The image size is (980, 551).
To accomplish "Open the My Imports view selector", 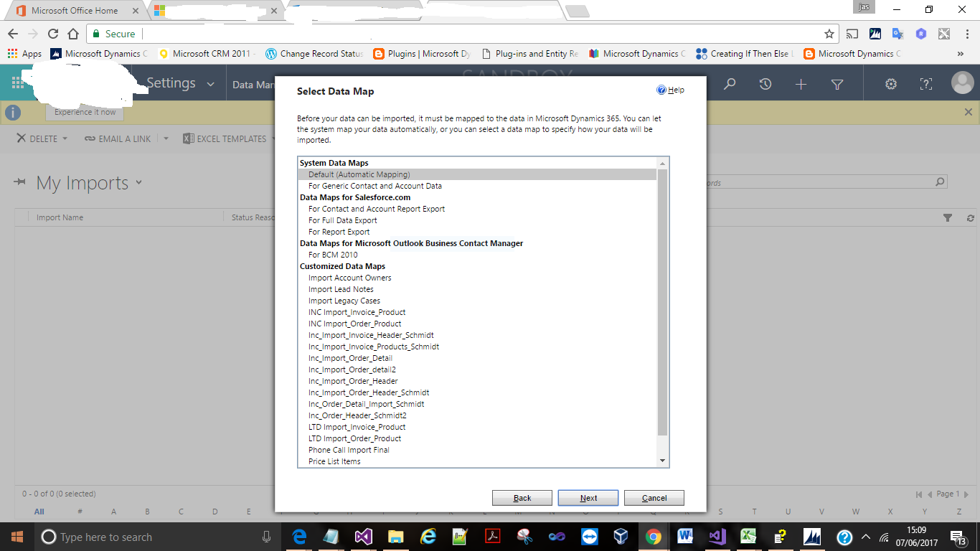I will point(139,182).
